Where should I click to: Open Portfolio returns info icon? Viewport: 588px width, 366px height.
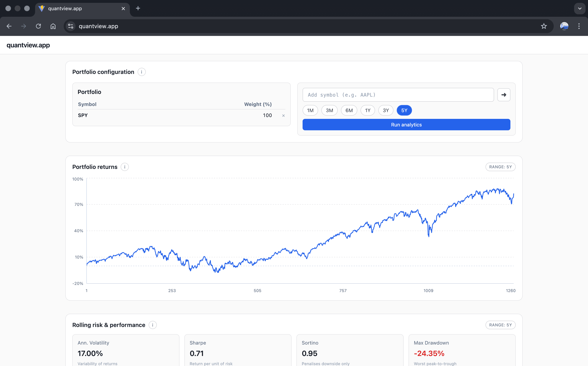(125, 167)
